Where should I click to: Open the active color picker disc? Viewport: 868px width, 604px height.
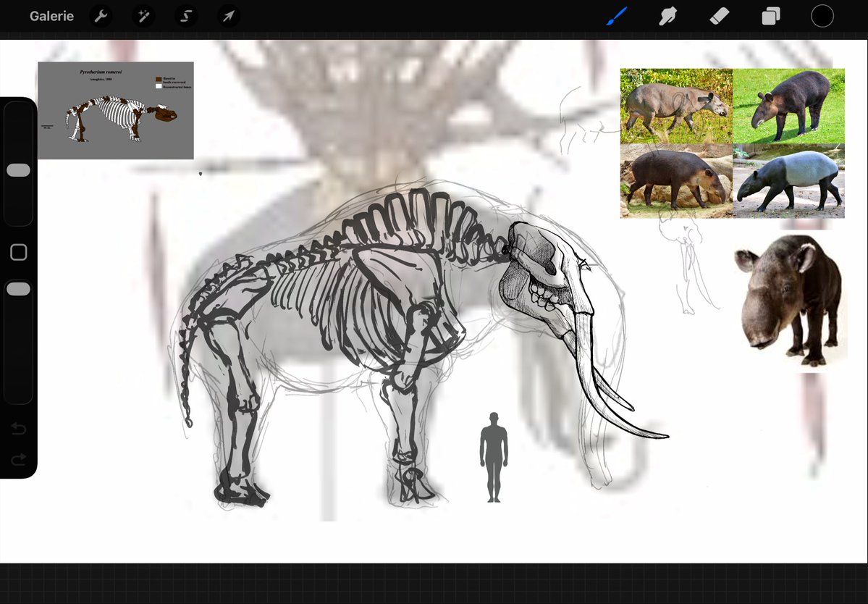(x=822, y=15)
